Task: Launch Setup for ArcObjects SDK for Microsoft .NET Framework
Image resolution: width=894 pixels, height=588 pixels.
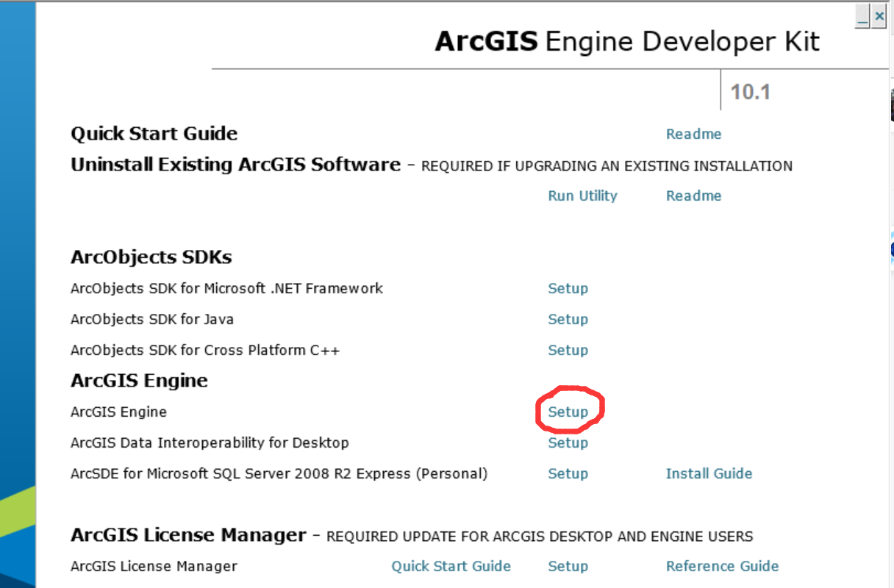Action: click(x=568, y=288)
